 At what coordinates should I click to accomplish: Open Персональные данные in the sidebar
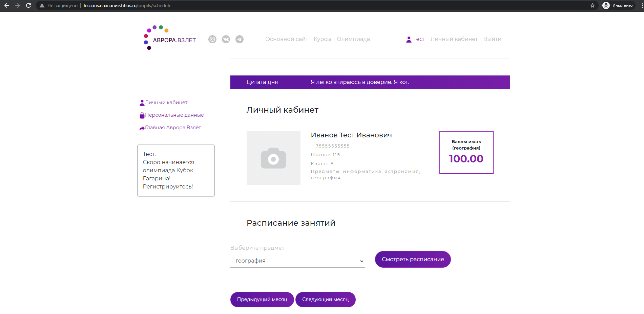[x=174, y=115]
